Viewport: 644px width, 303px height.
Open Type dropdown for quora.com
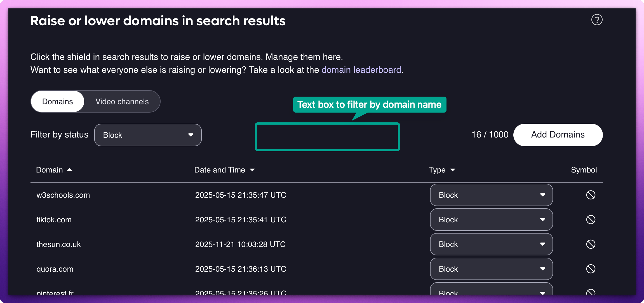(x=491, y=269)
